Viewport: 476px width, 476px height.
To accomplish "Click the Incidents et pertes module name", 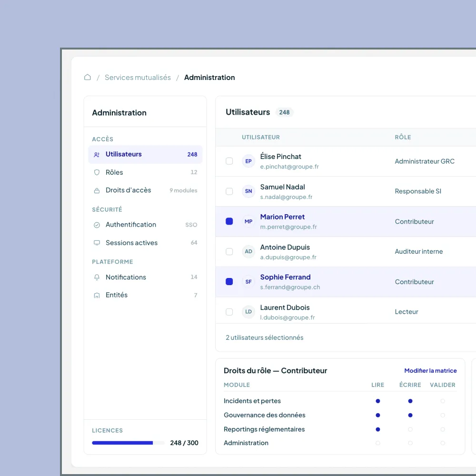I will pyautogui.click(x=252, y=401).
